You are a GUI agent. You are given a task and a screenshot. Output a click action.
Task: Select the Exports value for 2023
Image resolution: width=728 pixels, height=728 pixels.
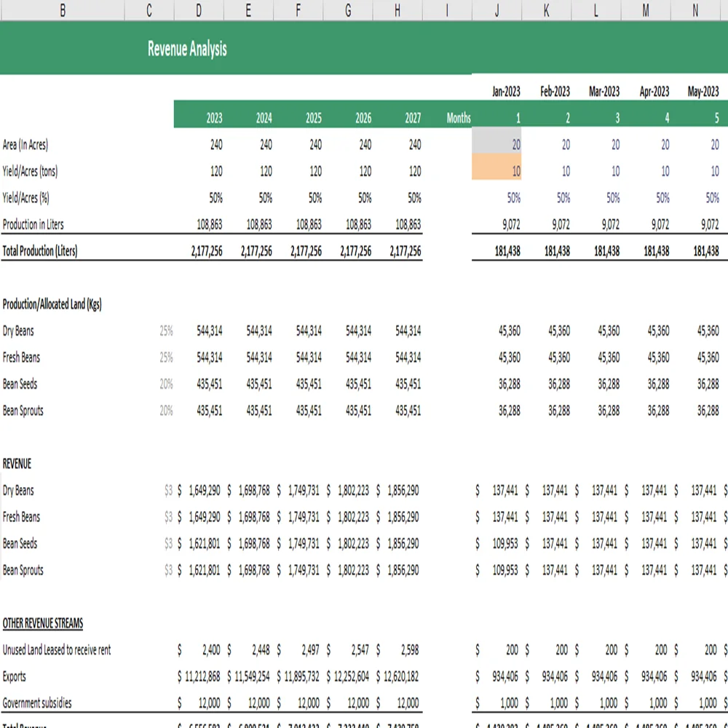[204, 676]
